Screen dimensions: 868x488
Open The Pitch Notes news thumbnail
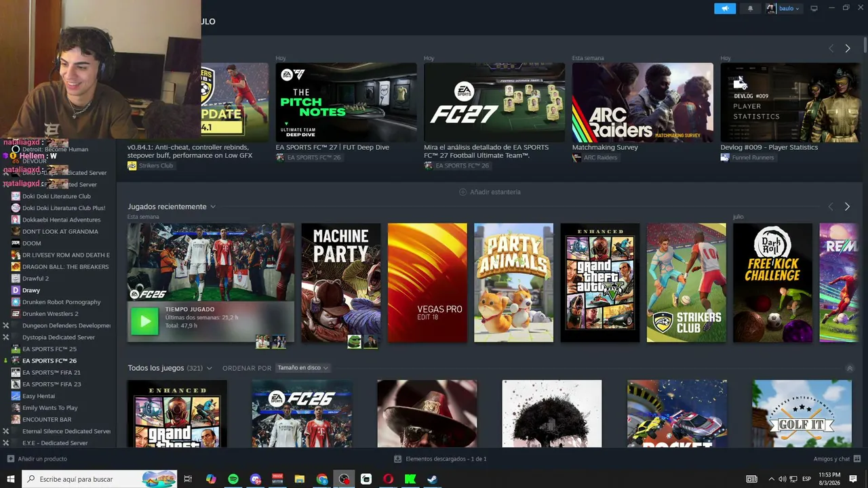point(346,102)
